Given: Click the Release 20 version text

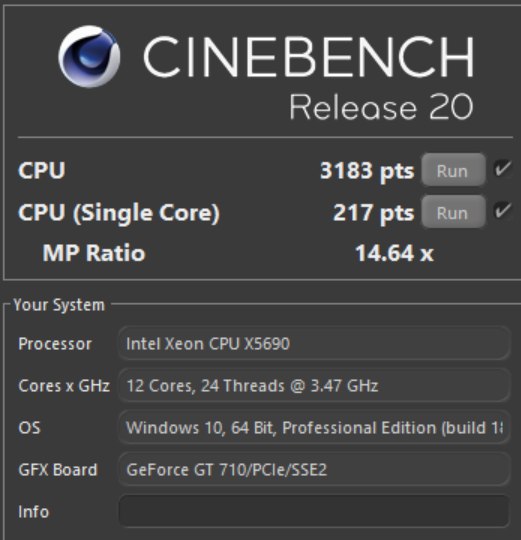Looking at the screenshot, I should click(381, 107).
